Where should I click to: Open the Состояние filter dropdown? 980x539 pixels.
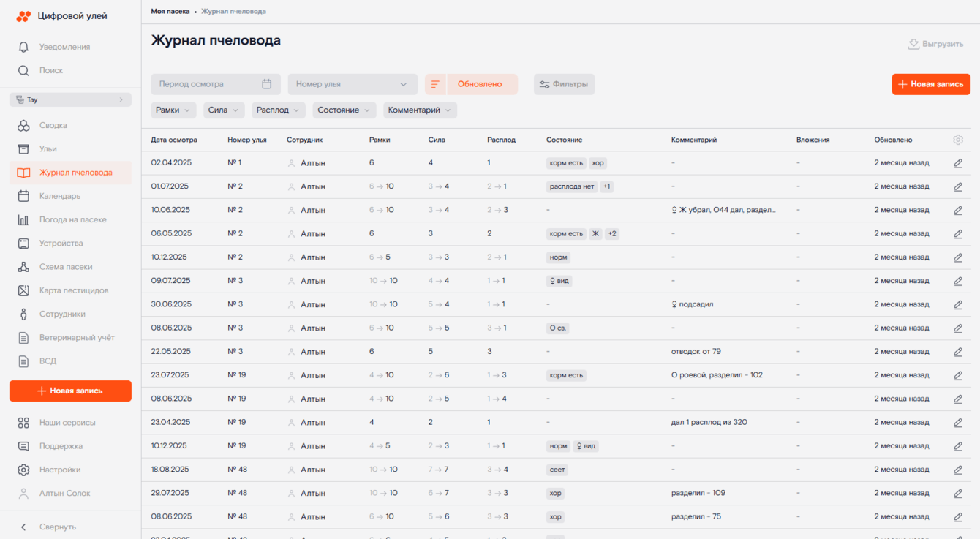pyautogui.click(x=344, y=110)
